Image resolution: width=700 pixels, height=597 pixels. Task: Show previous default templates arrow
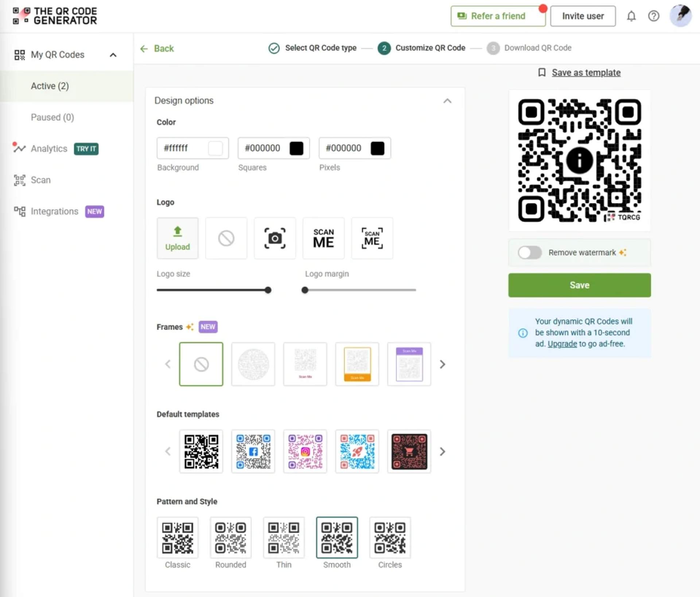click(x=168, y=451)
